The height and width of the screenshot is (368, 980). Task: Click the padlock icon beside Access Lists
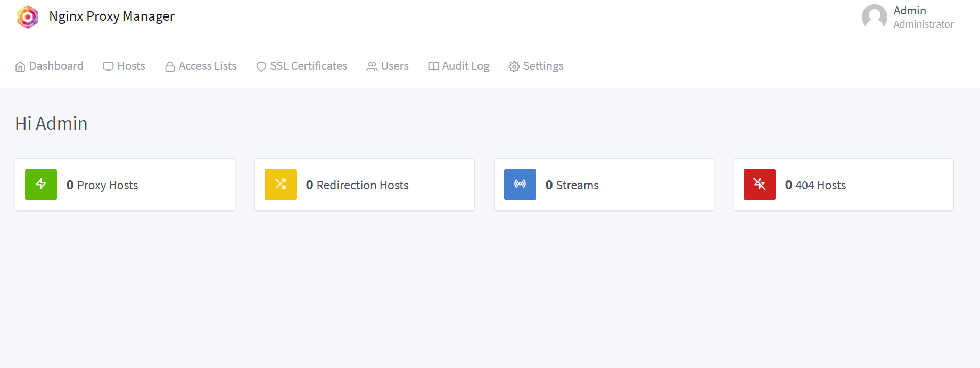(170, 66)
